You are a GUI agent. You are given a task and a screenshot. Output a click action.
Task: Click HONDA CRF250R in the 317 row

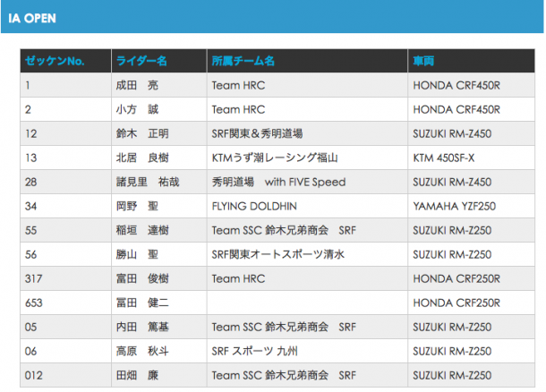click(x=456, y=278)
